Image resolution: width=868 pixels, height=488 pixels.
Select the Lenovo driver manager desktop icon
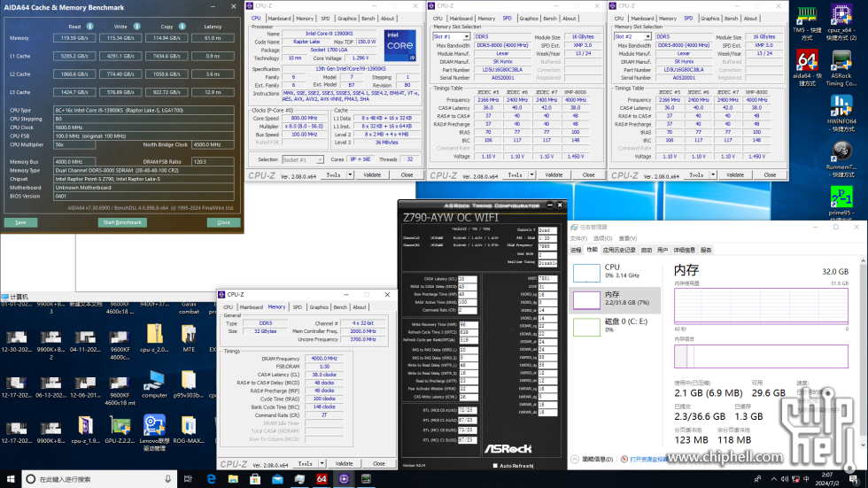coord(154,433)
